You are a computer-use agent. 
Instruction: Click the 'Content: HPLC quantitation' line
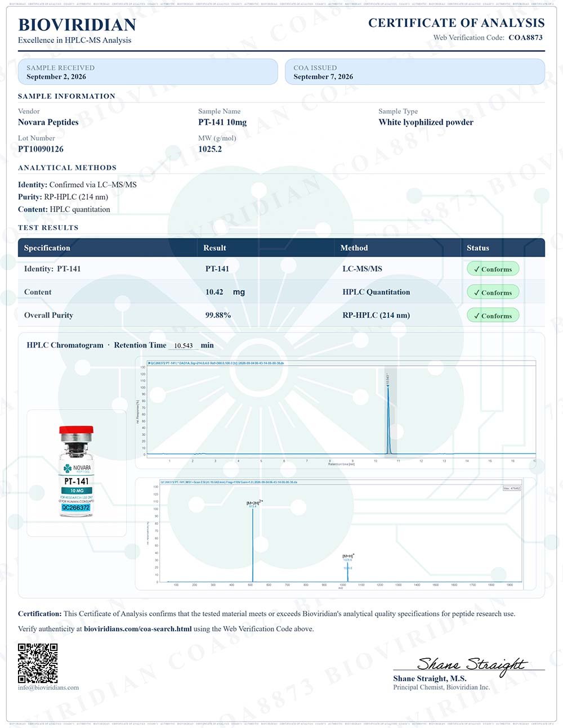tap(64, 209)
